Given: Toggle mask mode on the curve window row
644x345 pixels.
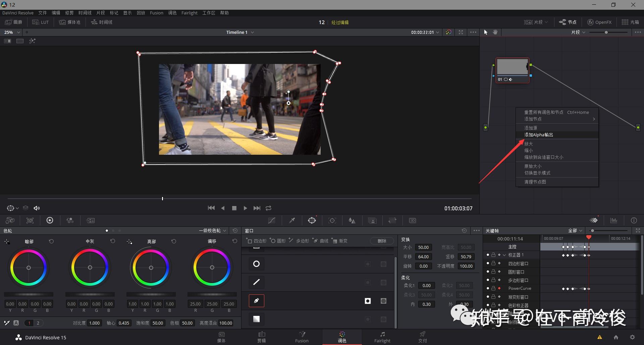Looking at the screenshot, I should 383,301.
